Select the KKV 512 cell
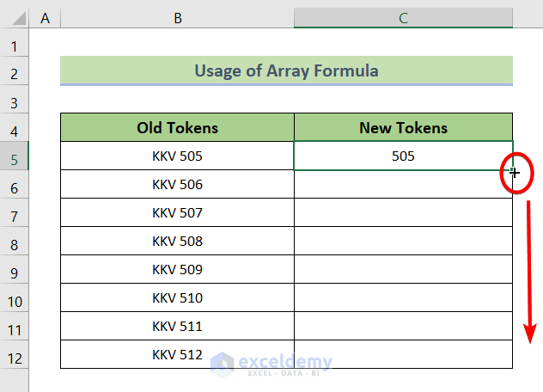Viewport: 543px width, 392px height. coord(177,355)
